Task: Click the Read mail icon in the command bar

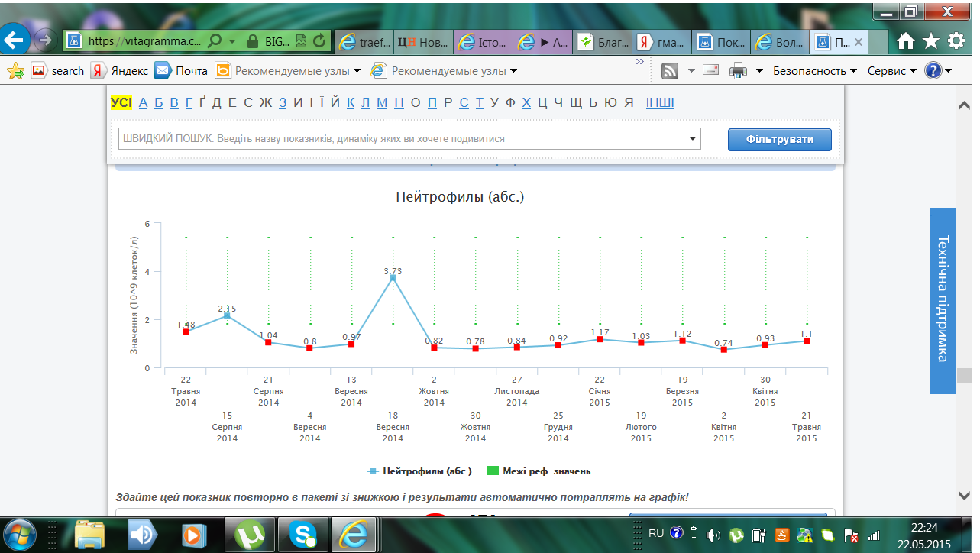Action: tap(711, 71)
